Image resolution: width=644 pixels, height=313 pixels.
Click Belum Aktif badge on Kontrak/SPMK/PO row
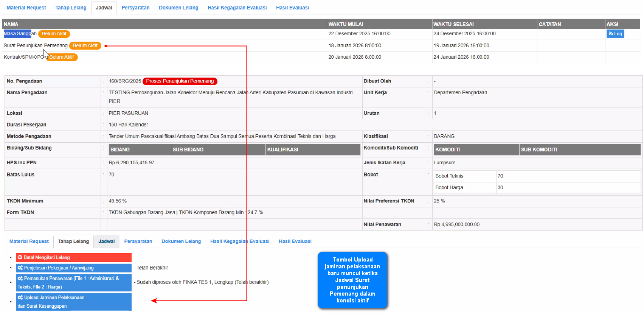62,57
